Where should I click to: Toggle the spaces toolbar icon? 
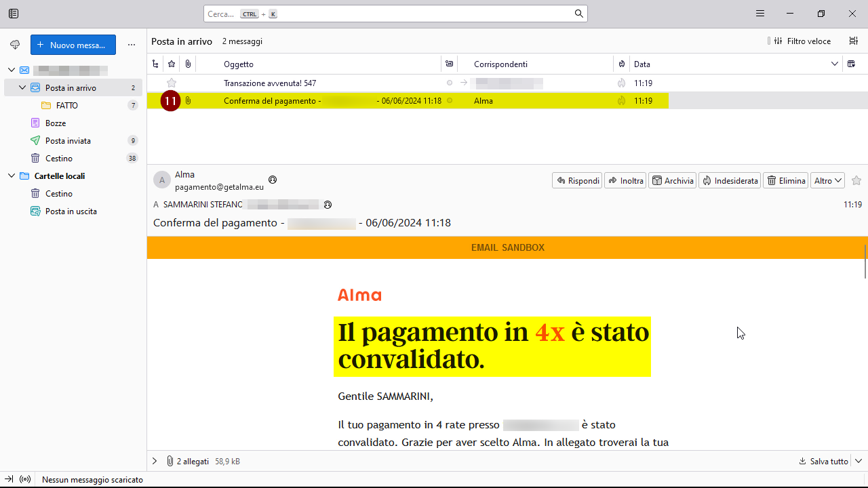14,14
